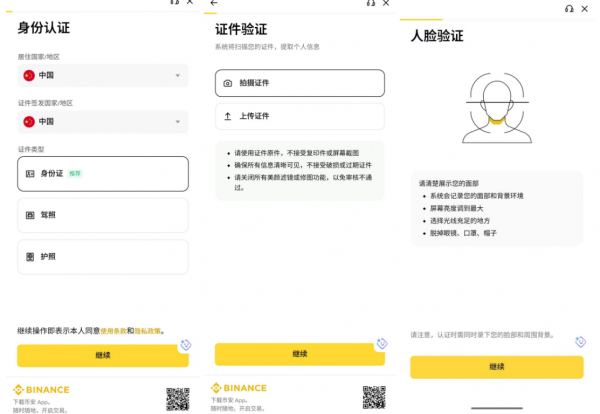Click the face scan illustration
Screen dimensions: 600x414
[x=497, y=108]
